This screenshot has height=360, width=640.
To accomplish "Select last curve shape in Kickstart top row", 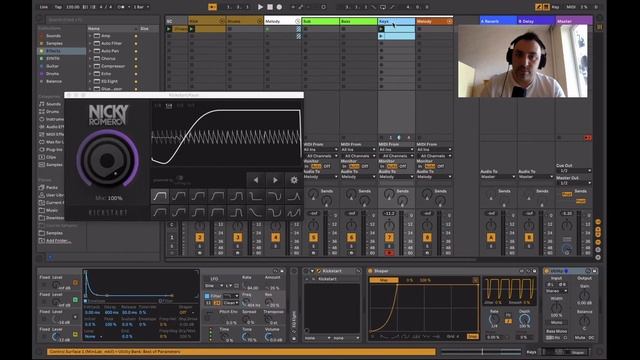I will point(294,196).
